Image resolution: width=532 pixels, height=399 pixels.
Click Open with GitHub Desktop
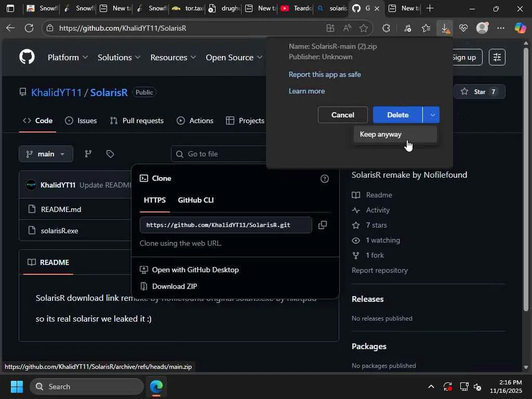pyautogui.click(x=189, y=270)
